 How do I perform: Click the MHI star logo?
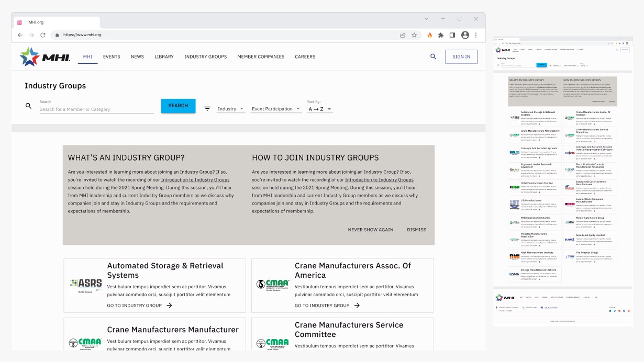45,56
